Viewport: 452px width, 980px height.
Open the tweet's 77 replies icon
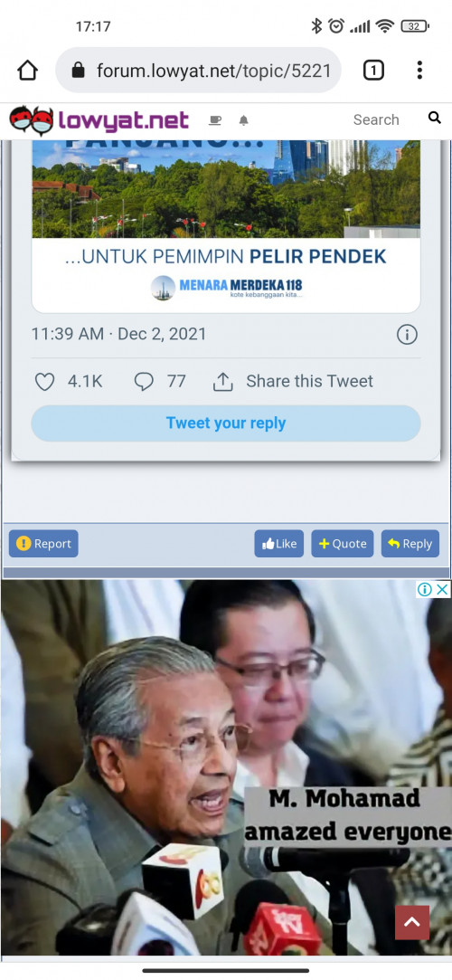[x=144, y=381]
